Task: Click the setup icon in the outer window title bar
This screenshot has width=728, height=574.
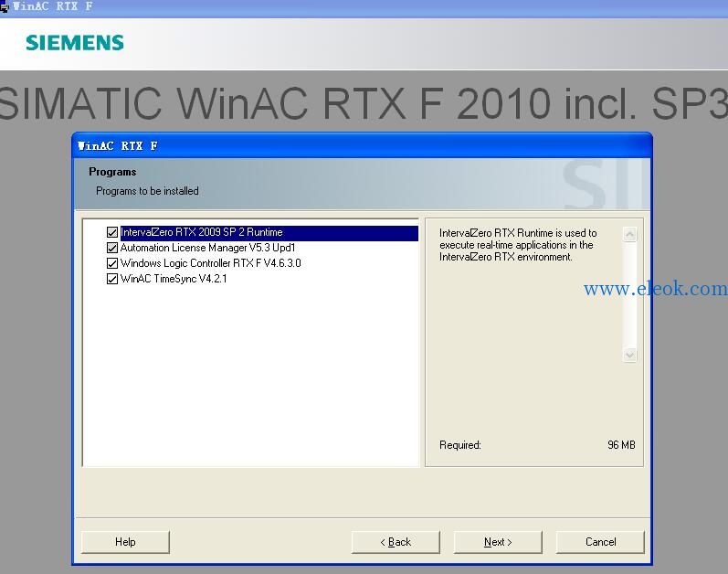Action: tap(5, 6)
